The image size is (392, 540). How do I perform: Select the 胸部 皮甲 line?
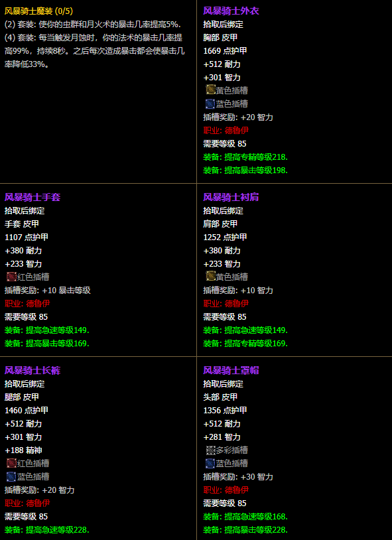click(x=220, y=38)
